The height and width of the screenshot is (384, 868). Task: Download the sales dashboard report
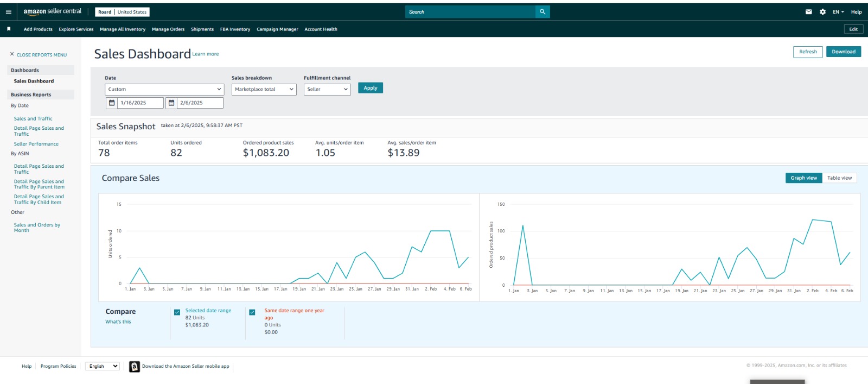coord(843,52)
